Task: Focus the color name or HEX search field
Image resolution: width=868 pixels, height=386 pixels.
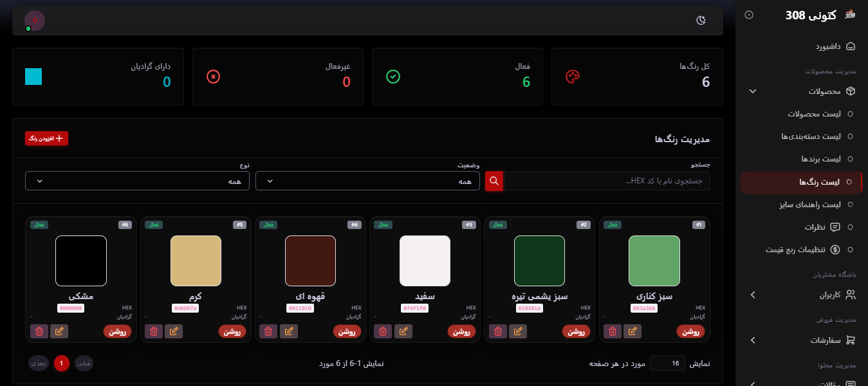Action: pyautogui.click(x=606, y=181)
